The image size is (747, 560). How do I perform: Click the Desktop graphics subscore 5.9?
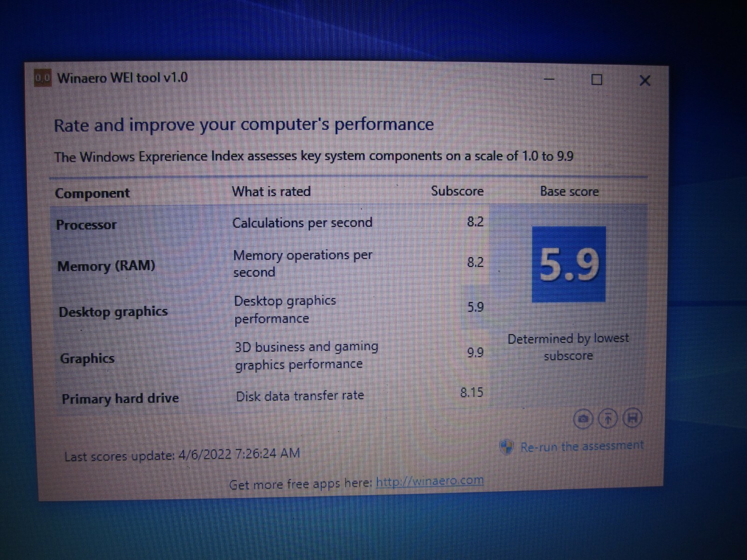pyautogui.click(x=475, y=307)
